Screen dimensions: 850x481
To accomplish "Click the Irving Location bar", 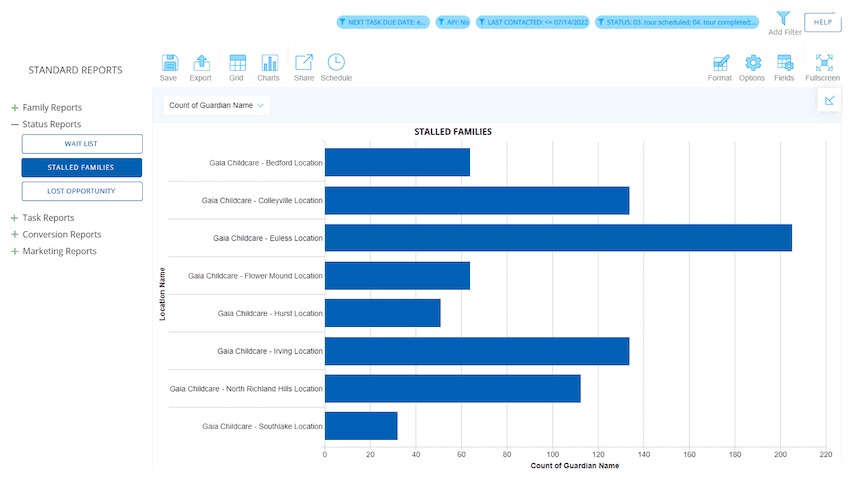I will (477, 351).
